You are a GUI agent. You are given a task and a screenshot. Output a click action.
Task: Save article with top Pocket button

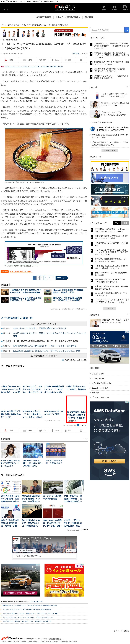(81, 60)
